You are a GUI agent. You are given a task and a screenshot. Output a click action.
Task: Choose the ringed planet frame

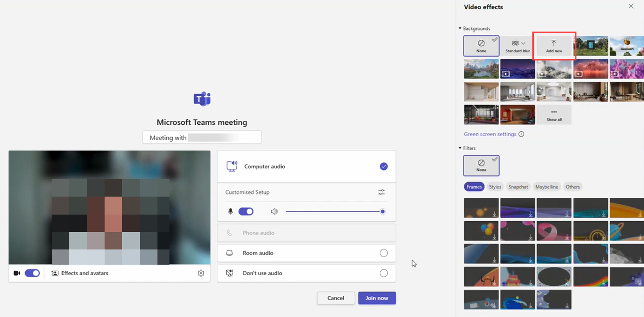point(627,231)
